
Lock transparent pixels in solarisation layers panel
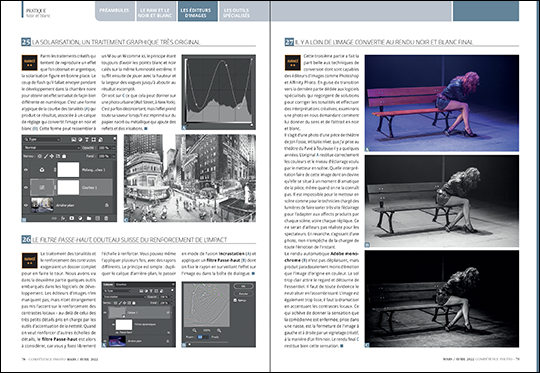(40, 156)
